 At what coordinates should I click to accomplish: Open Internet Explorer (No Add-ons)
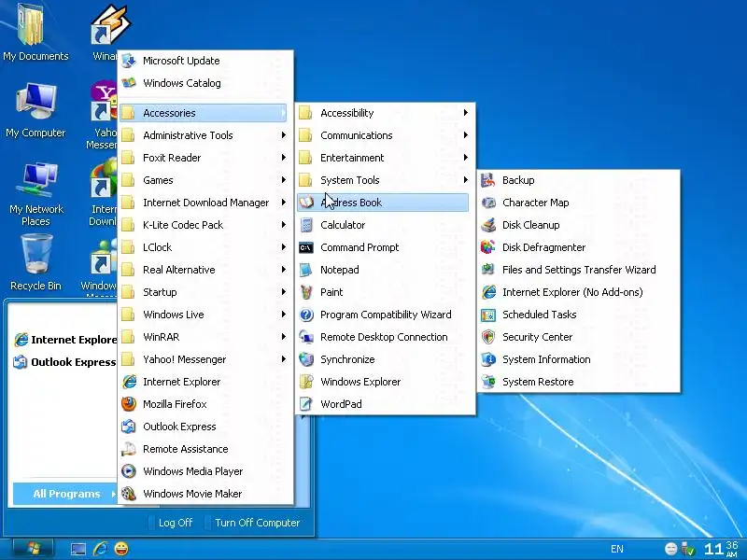click(578, 292)
